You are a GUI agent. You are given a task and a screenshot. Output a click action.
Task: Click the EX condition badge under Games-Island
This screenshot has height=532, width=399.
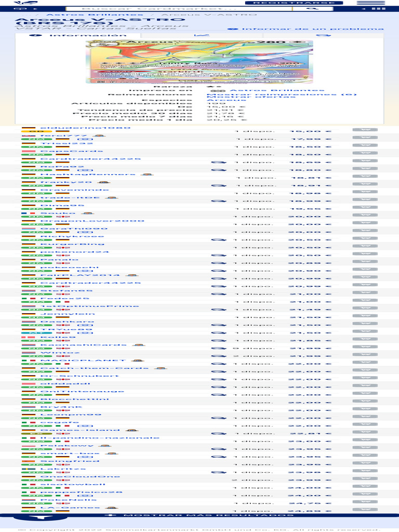[37, 433]
